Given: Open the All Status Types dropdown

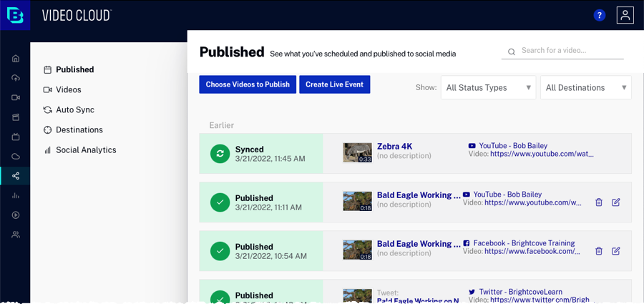Looking at the screenshot, I should (x=488, y=87).
